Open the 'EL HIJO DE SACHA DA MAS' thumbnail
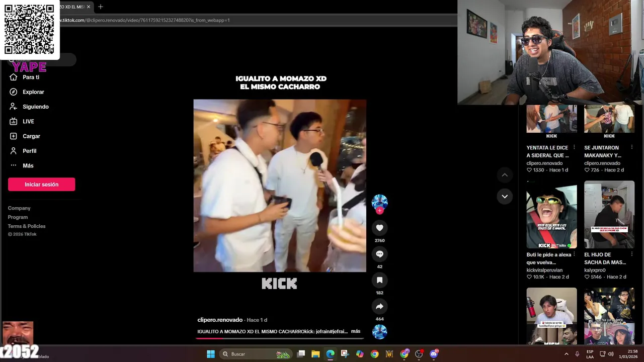 click(609, 215)
